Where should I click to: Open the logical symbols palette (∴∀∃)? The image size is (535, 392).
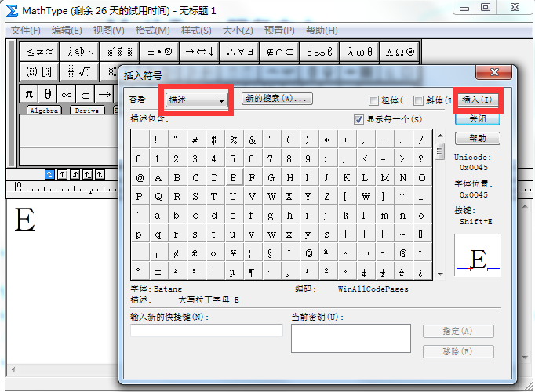[x=239, y=52]
